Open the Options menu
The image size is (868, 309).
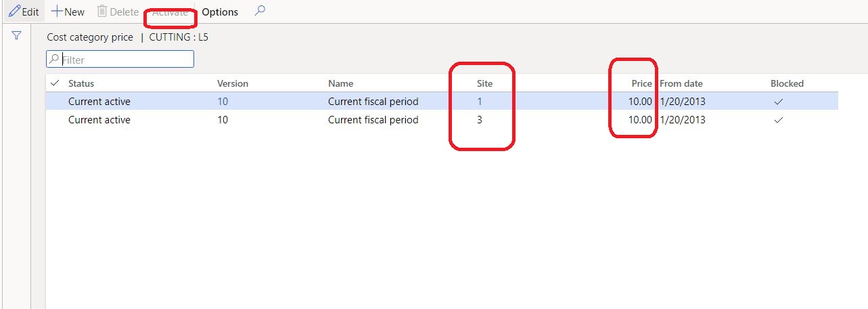click(x=220, y=12)
